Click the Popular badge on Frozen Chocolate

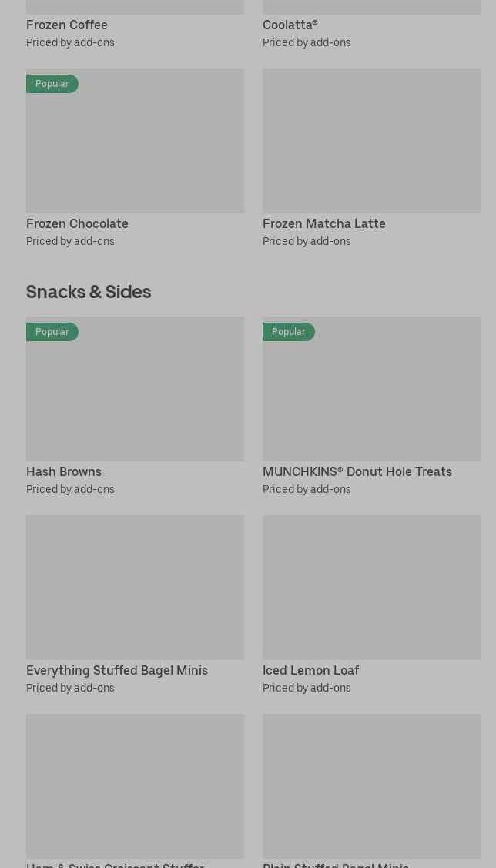[52, 84]
